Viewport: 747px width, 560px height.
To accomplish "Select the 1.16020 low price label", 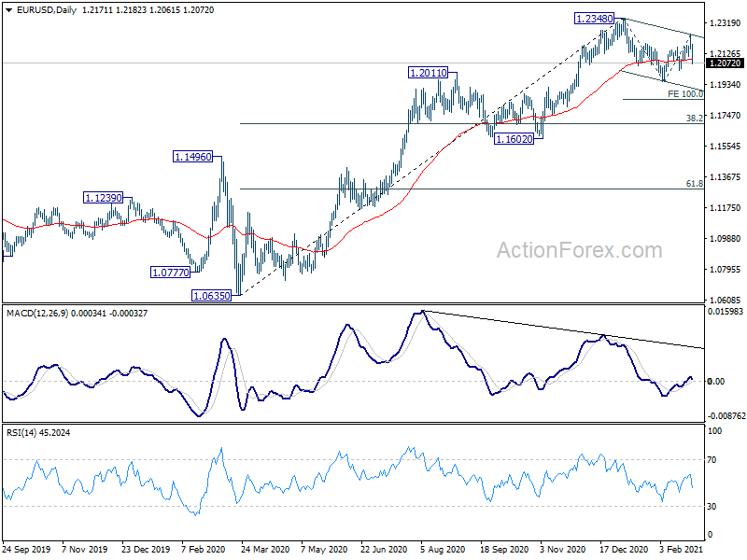I will tap(514, 139).
